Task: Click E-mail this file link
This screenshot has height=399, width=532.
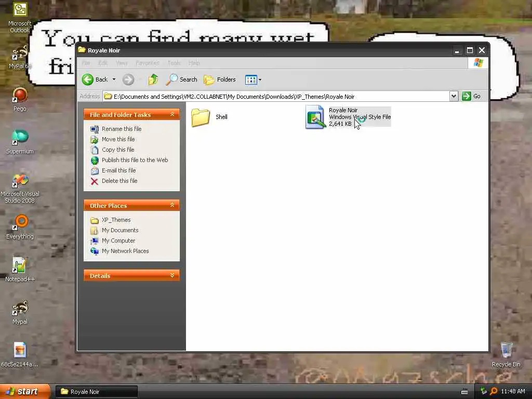Action: coord(119,170)
